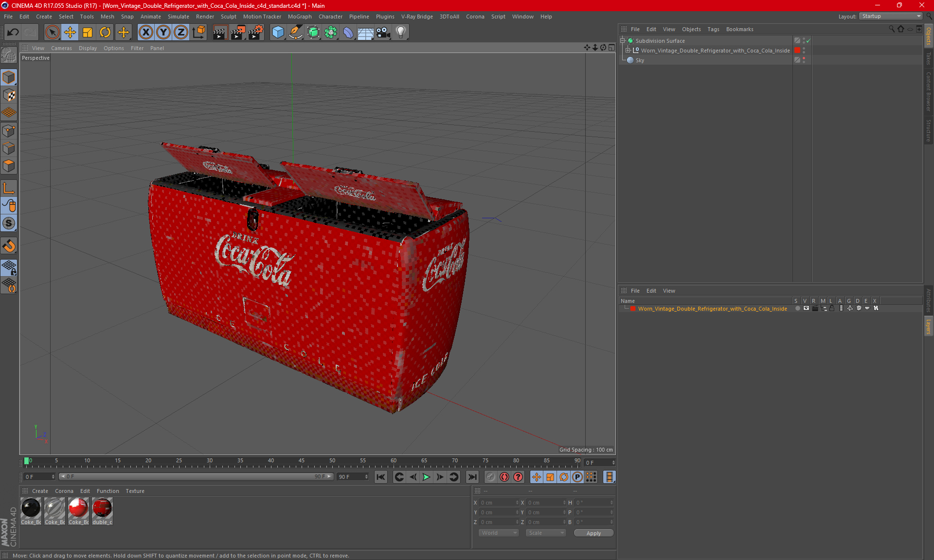The image size is (934, 560).
Task: Select the Sky object
Action: (640, 60)
